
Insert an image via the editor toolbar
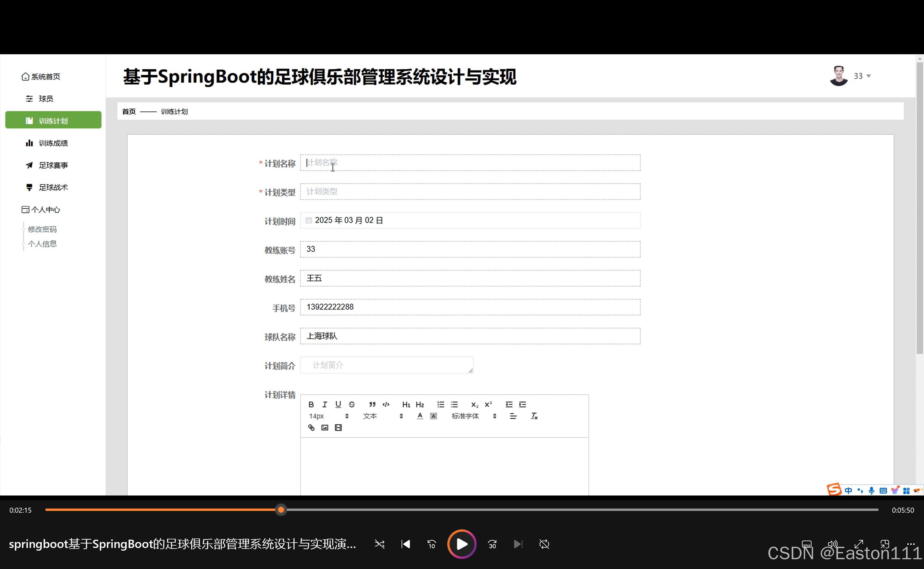pyautogui.click(x=324, y=428)
